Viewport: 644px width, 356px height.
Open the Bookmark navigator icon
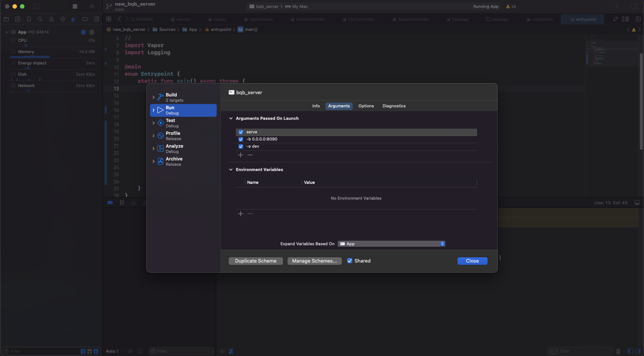click(x=29, y=19)
